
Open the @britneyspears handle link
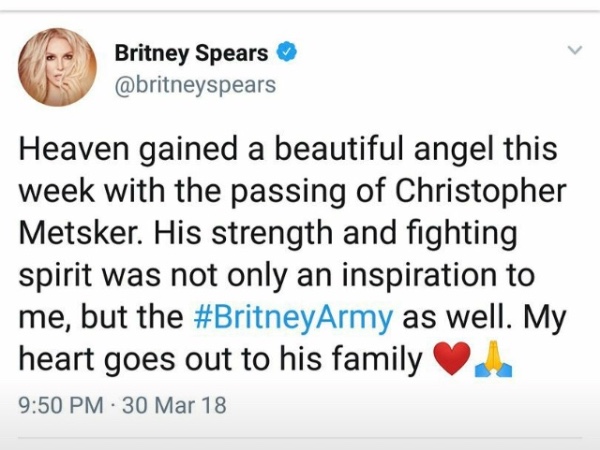195,85
